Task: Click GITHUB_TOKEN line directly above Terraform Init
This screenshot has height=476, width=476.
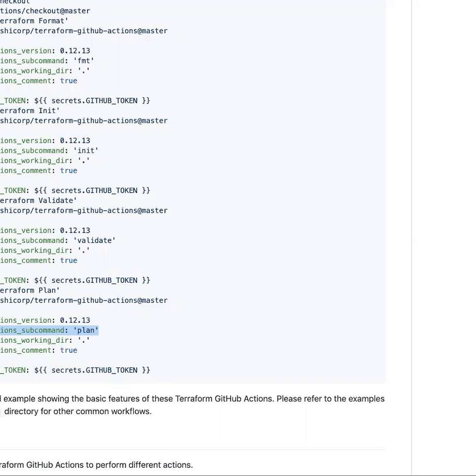Action: [x=75, y=100]
